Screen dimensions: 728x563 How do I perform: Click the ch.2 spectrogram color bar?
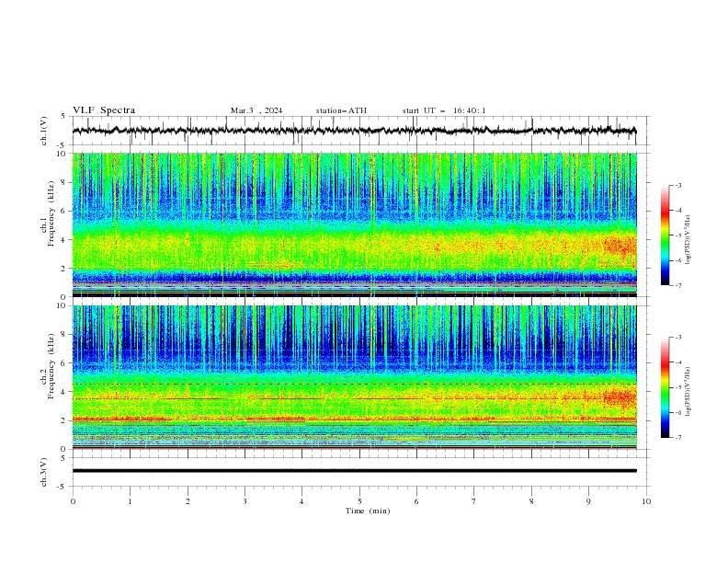(x=665, y=387)
